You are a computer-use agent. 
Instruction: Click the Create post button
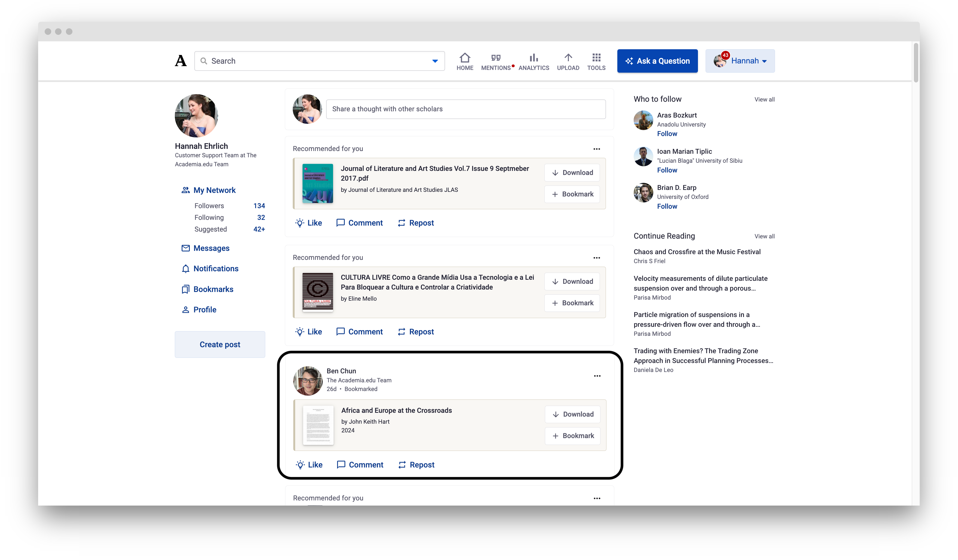220,344
